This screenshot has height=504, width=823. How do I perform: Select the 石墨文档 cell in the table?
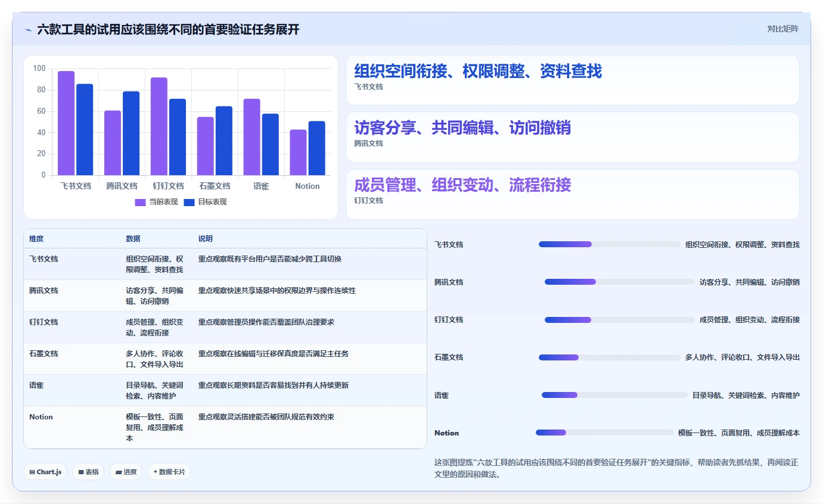pos(44,354)
